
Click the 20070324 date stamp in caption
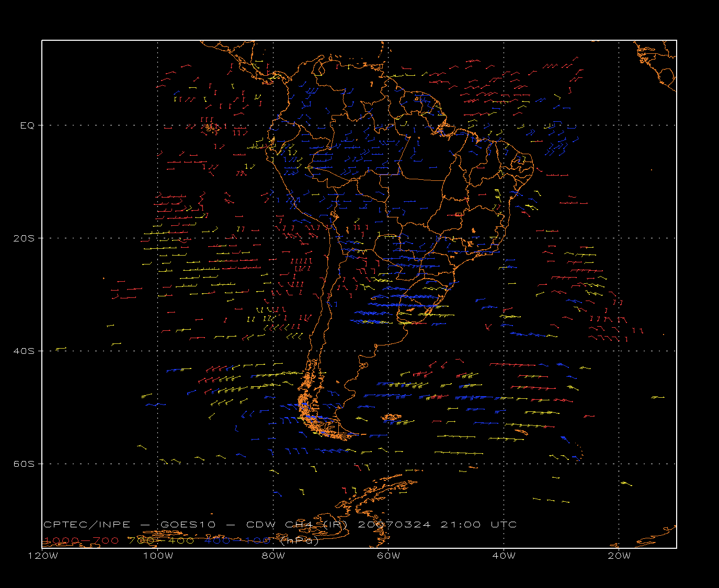click(x=394, y=524)
